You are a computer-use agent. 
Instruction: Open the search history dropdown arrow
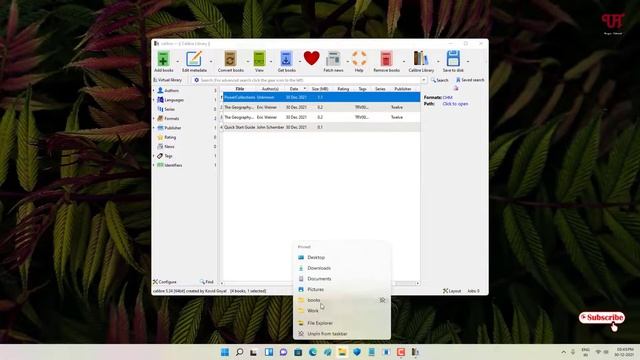(424, 80)
